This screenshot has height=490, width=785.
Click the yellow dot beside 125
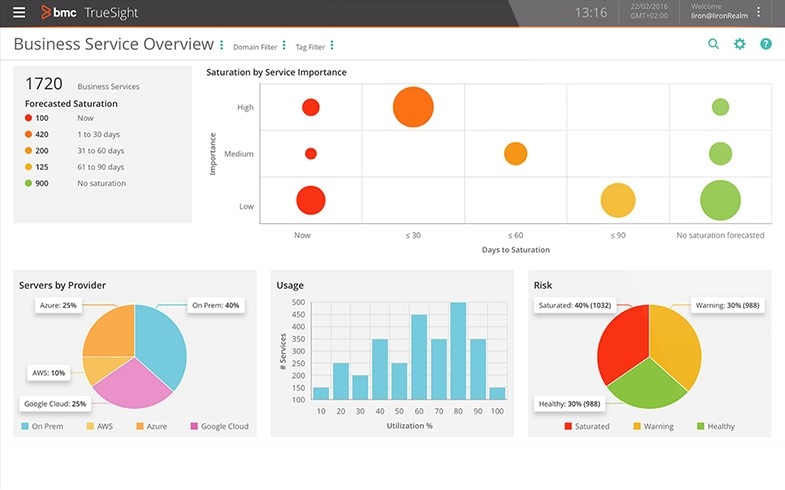pyautogui.click(x=29, y=167)
